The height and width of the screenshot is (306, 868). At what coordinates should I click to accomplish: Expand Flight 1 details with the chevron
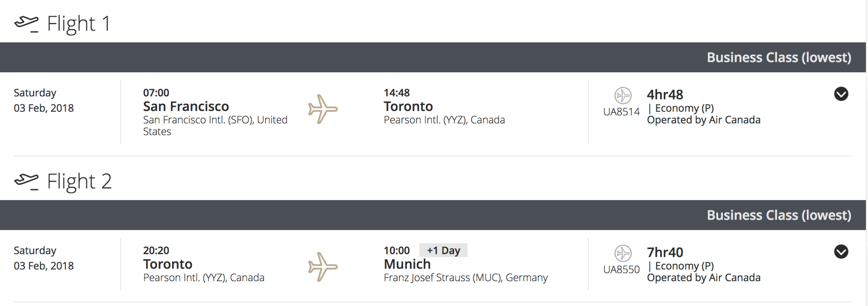841,94
